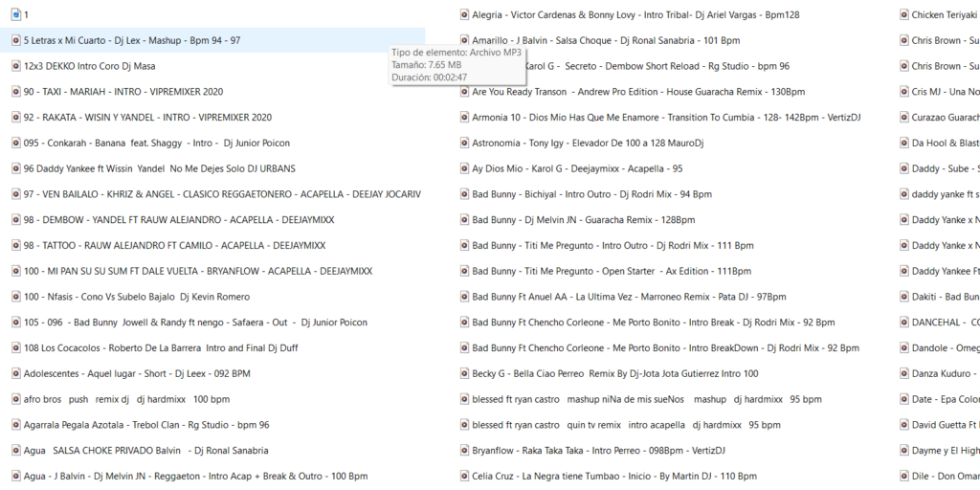Click the icon next to 'Adolescentes - Aquel lugar'
This screenshot has height=490, width=980.
click(x=15, y=373)
